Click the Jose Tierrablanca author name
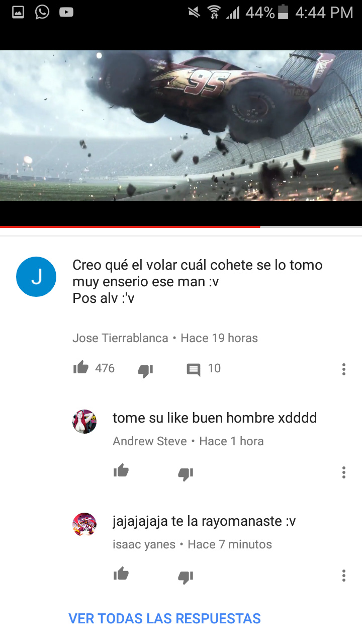Viewport: 362px width, 644px height. click(120, 338)
